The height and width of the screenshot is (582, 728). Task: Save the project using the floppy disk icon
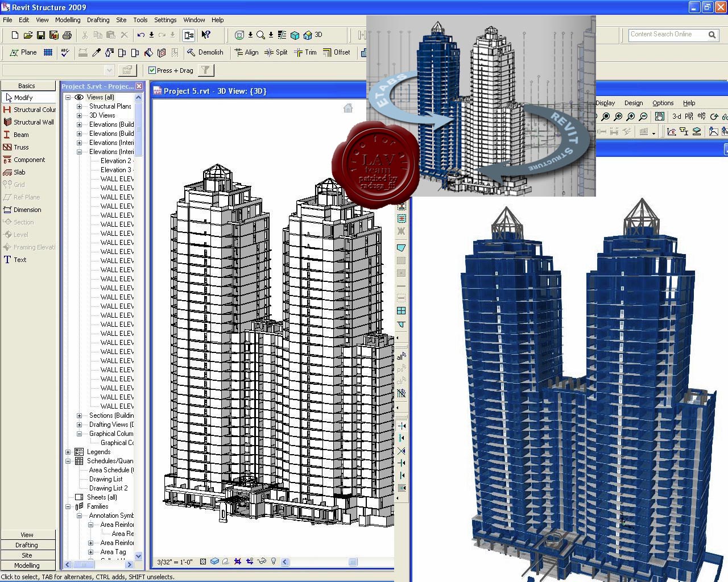pos(41,35)
